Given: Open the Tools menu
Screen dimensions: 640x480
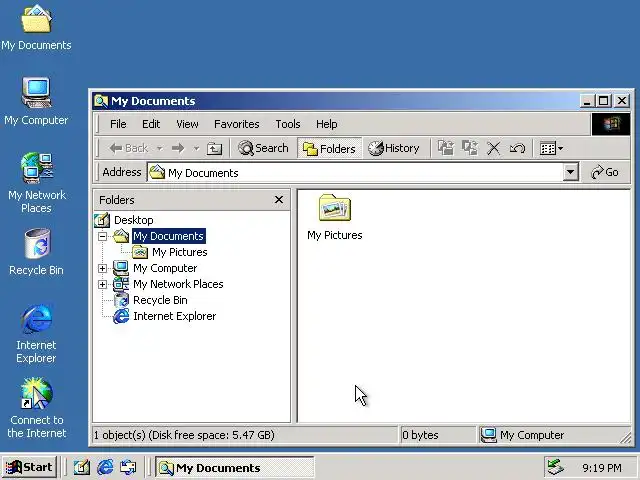Looking at the screenshot, I should (288, 124).
